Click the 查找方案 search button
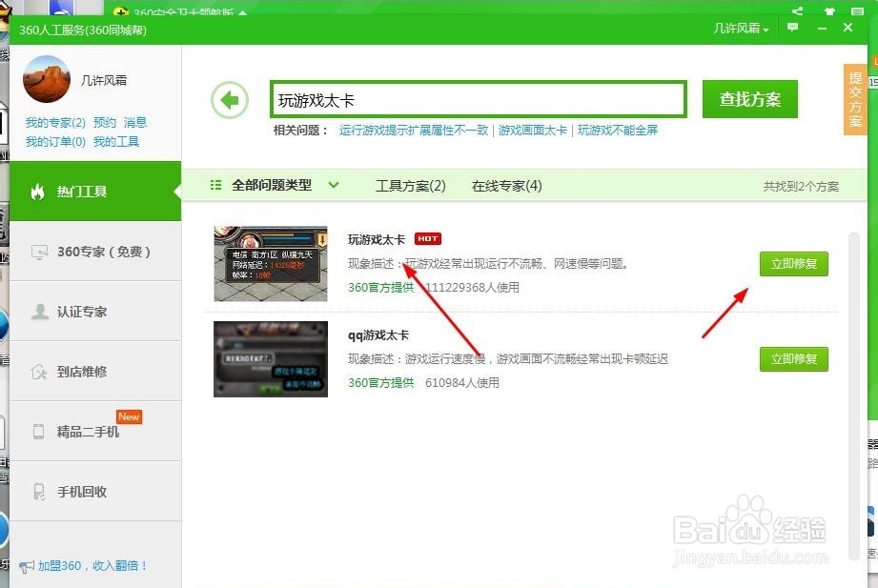 point(749,99)
